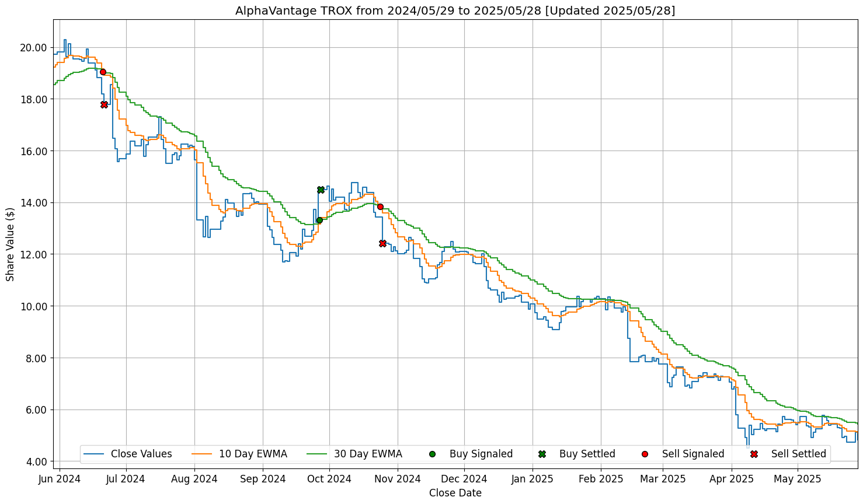The height and width of the screenshot is (504, 863).
Task: Click the chart title text
Action: 455,10
